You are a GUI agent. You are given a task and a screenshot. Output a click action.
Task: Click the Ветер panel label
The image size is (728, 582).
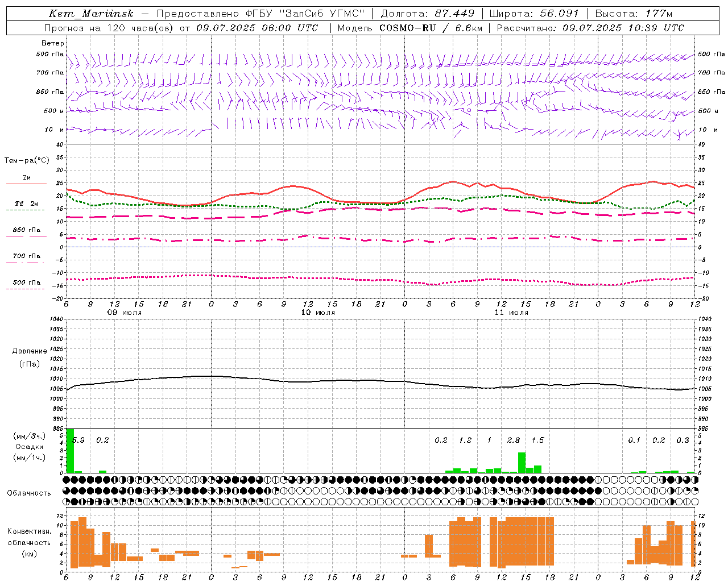point(53,43)
